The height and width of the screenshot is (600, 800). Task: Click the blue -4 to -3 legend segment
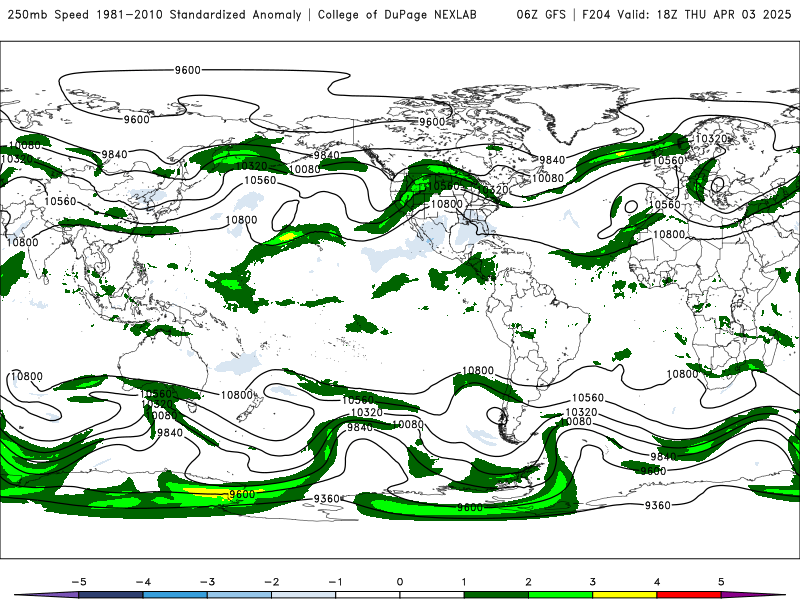point(175,595)
